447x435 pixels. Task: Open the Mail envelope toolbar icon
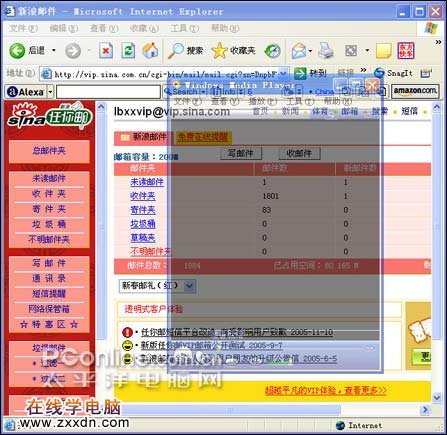pyautogui.click(x=299, y=51)
